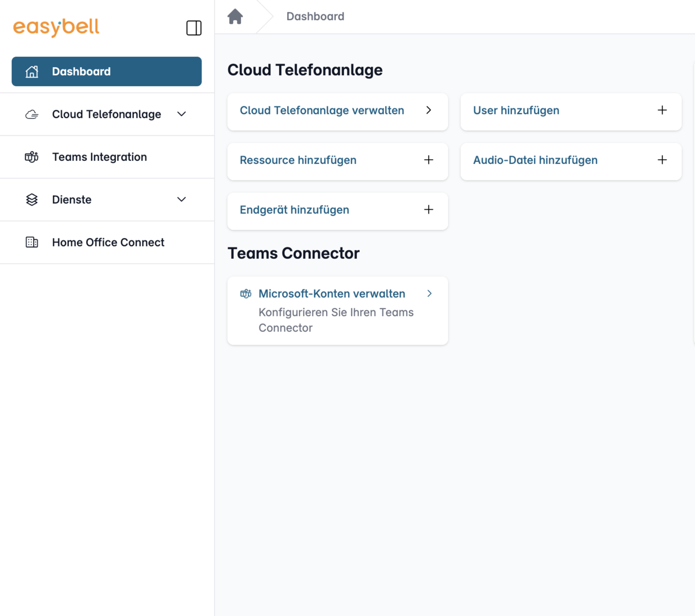695x616 pixels.
Task: Open Cloud Telefonanlage verwalten card
Action: point(338,111)
